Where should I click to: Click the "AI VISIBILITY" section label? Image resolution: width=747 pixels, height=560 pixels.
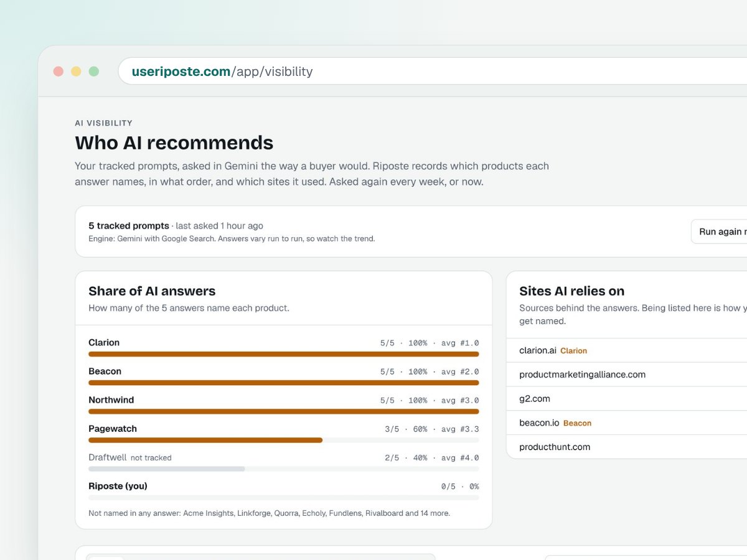(104, 123)
